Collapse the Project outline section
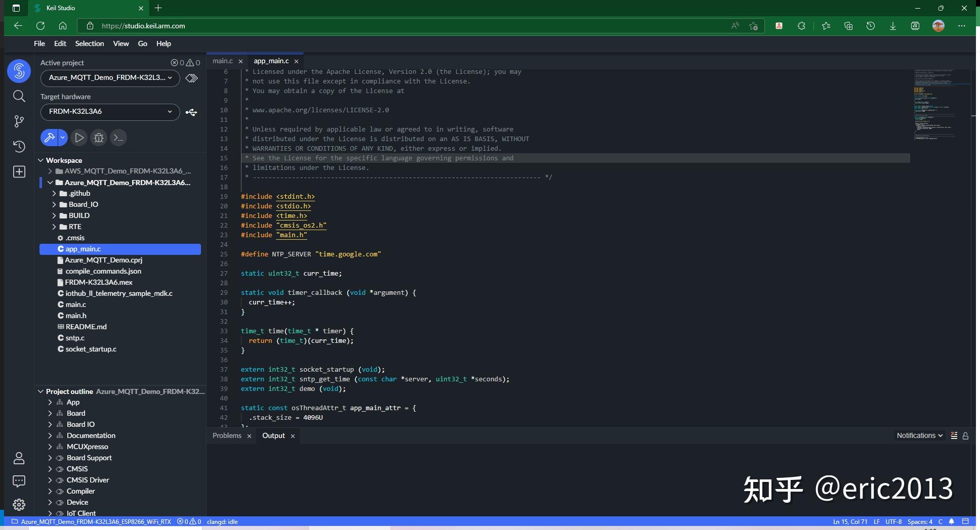This screenshot has width=980, height=530. [x=41, y=391]
